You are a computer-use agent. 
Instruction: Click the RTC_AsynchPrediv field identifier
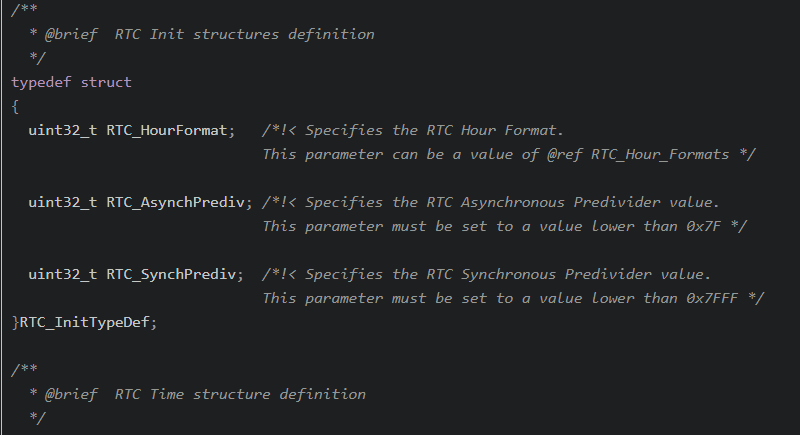coord(175,202)
